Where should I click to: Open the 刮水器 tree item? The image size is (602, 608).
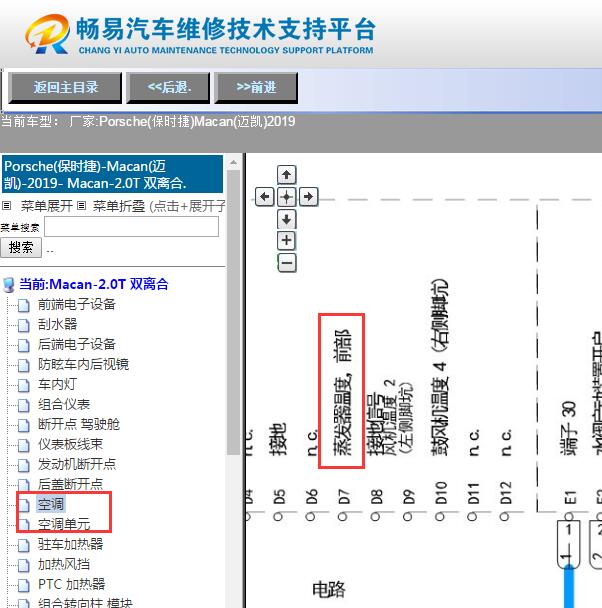pyautogui.click(x=57, y=324)
